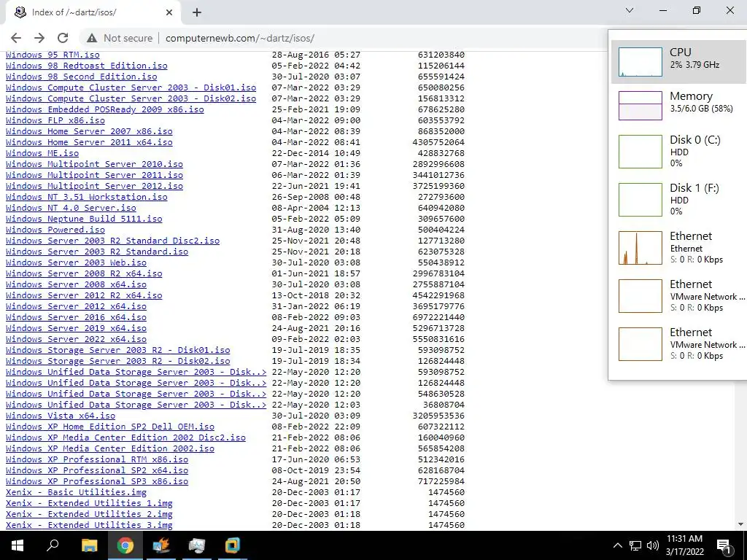Click Windows XP Professional SP3 x86.iso
This screenshot has height=560, width=747.
pyautogui.click(x=97, y=482)
